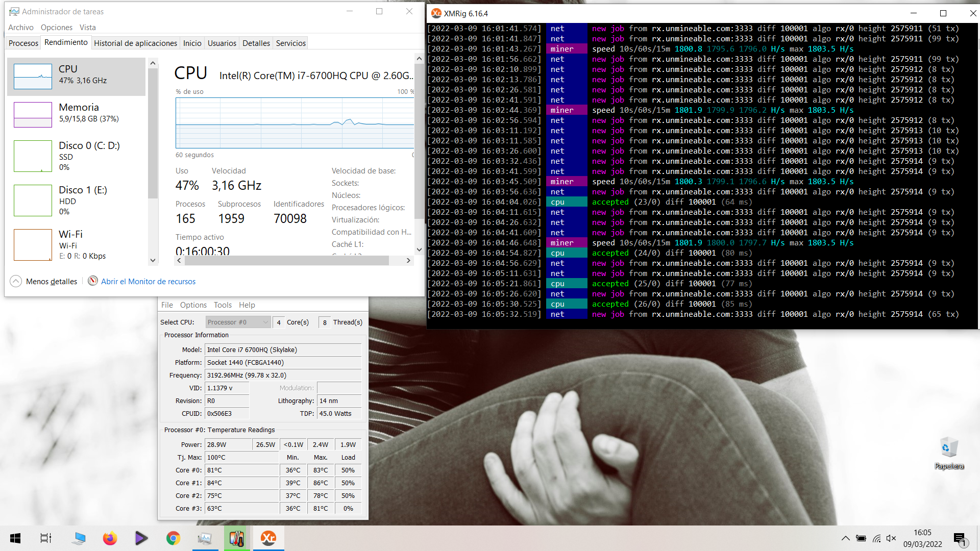
Task: Expand the Select CPU Processor #0 dropdown
Action: click(x=265, y=322)
